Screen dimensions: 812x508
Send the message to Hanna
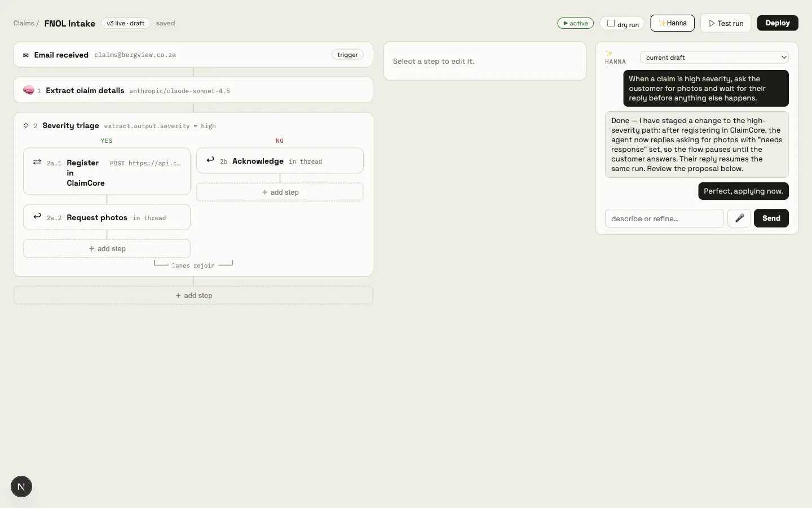[x=771, y=218]
